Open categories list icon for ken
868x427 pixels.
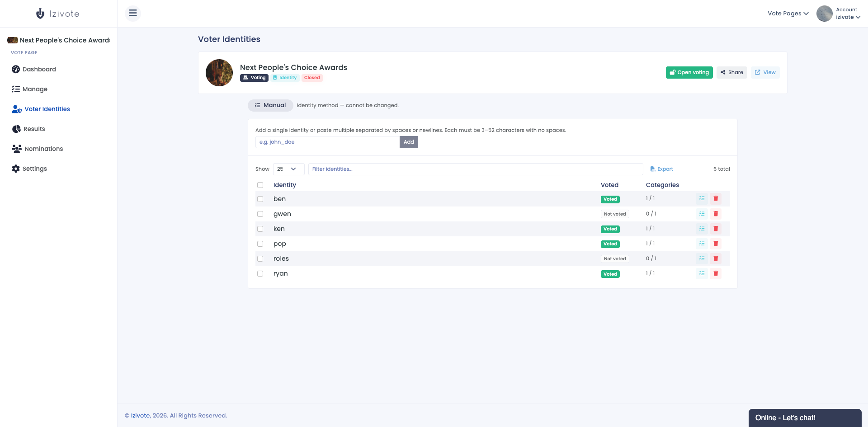tap(702, 229)
